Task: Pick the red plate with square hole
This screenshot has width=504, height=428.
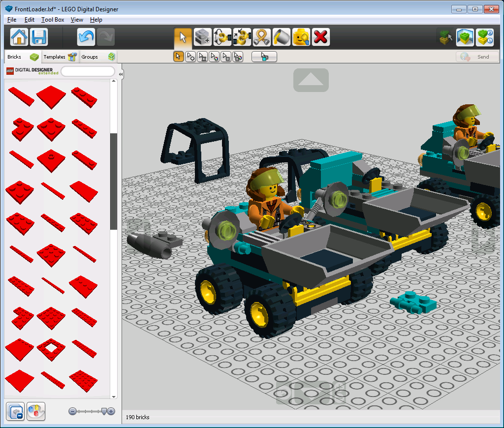Action: (51, 349)
